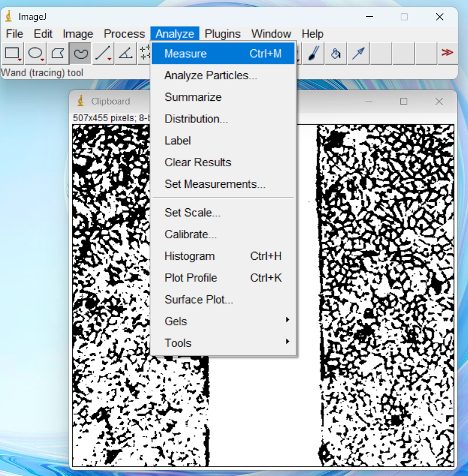Select Clear Results menu item

223,163
